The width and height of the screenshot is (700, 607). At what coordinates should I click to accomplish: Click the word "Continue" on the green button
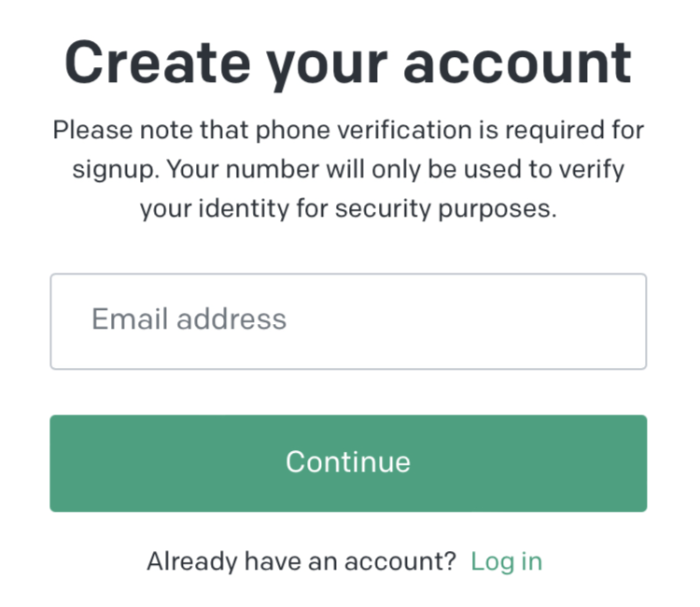347,462
